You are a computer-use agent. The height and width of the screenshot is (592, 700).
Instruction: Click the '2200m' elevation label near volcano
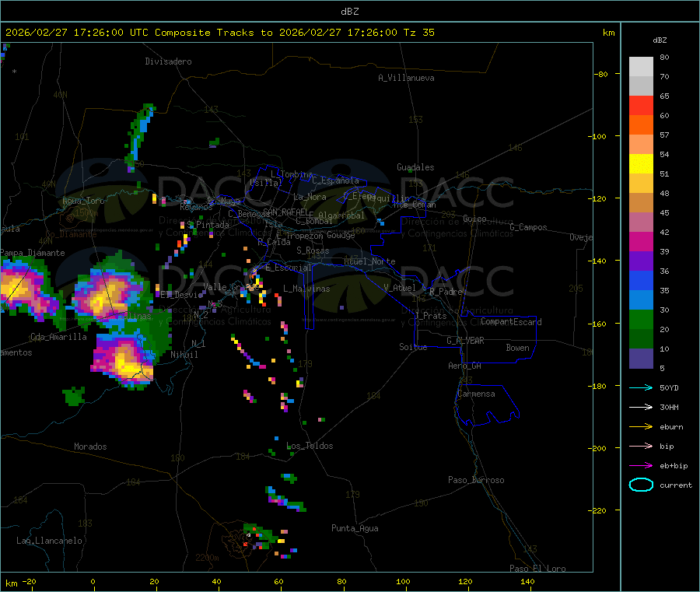(x=207, y=558)
